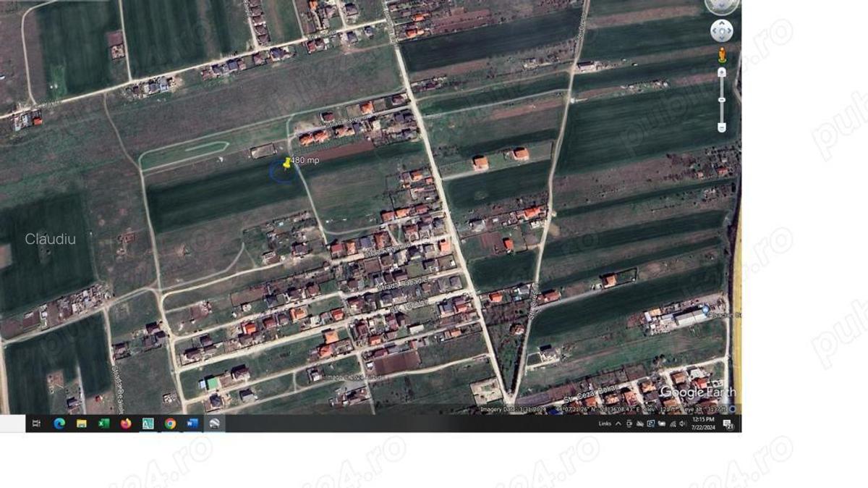868x488 pixels.
Task: Pan down using the move joystick arrow
Action: pyautogui.click(x=721, y=38)
